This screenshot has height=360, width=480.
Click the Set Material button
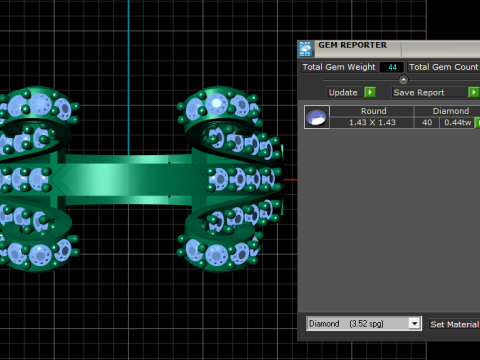[x=454, y=324]
